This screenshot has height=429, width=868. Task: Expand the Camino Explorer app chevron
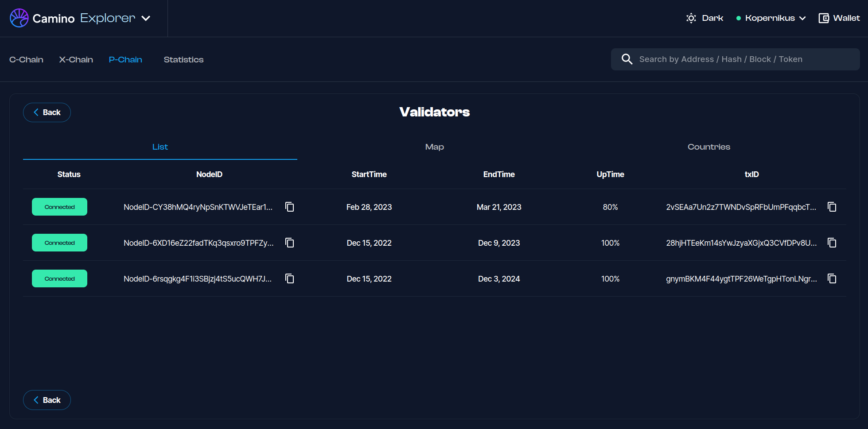point(146,18)
